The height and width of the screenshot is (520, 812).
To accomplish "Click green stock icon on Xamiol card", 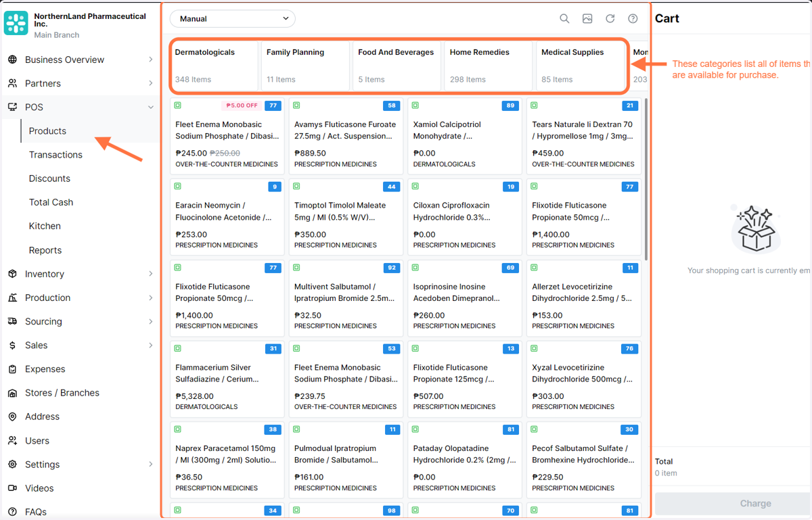I will tap(415, 105).
